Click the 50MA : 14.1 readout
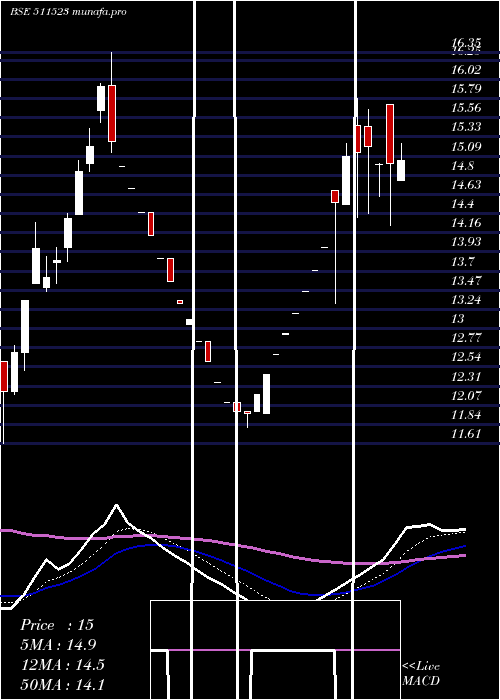 [x=62, y=685]
